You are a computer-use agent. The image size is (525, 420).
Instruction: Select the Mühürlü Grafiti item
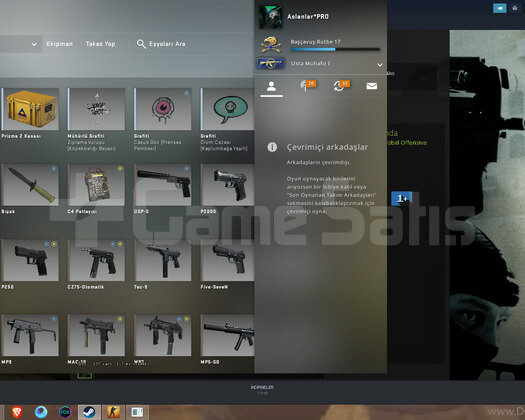coord(96,109)
